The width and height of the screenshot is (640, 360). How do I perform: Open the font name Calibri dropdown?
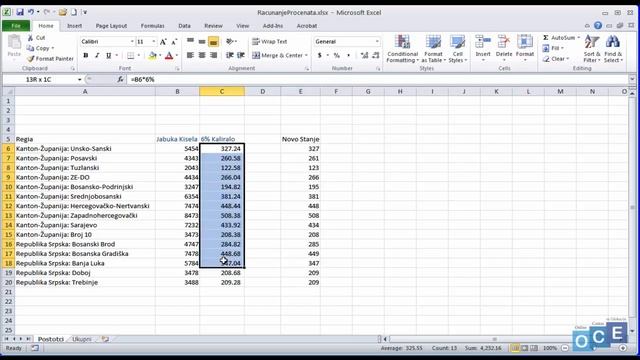[x=132, y=42]
